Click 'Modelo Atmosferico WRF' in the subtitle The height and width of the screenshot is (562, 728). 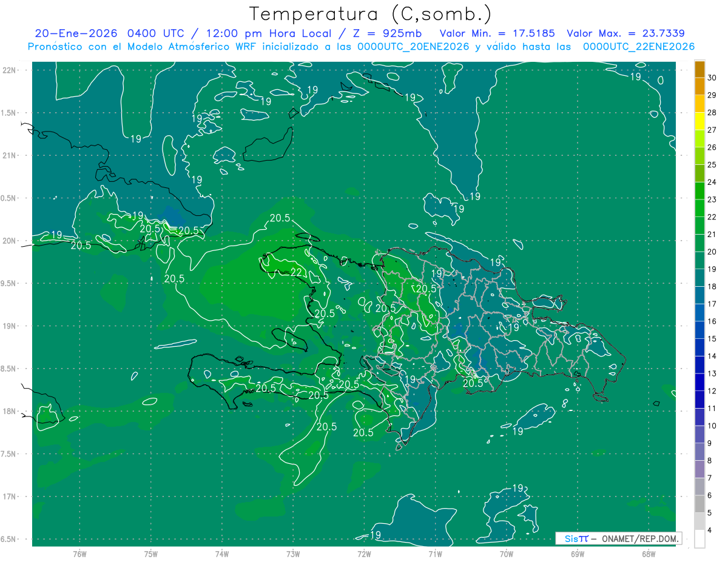[191, 47]
